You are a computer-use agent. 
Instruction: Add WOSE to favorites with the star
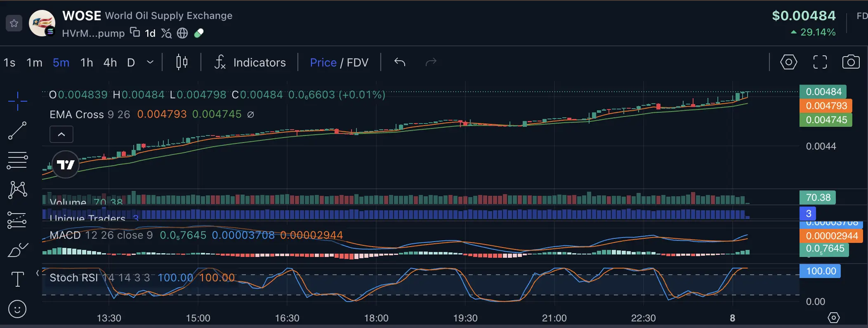click(x=14, y=23)
